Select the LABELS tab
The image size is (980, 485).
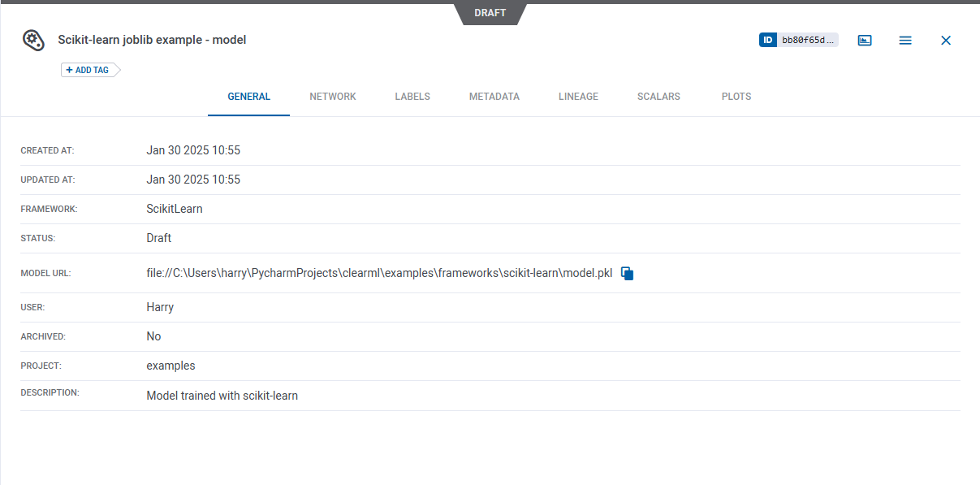point(412,96)
